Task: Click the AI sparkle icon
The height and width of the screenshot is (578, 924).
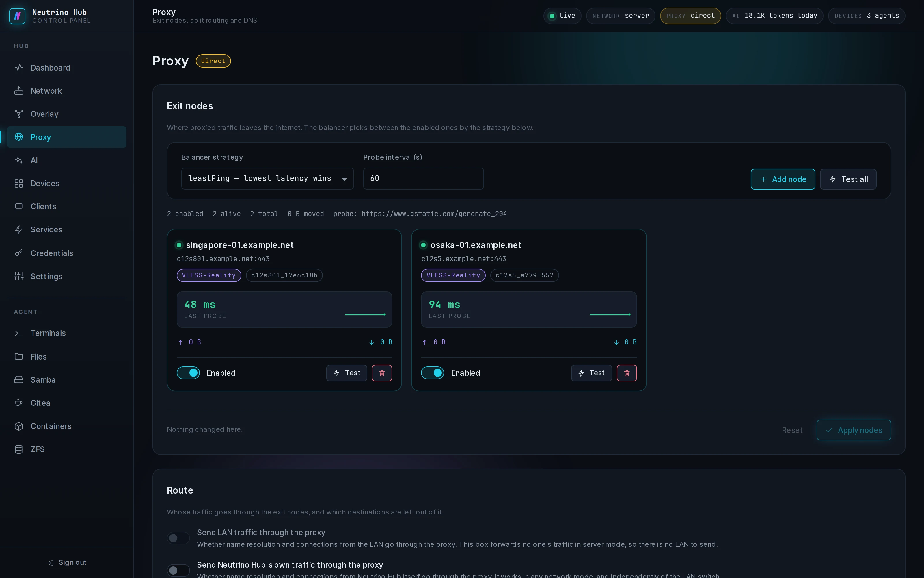Action: (x=19, y=160)
